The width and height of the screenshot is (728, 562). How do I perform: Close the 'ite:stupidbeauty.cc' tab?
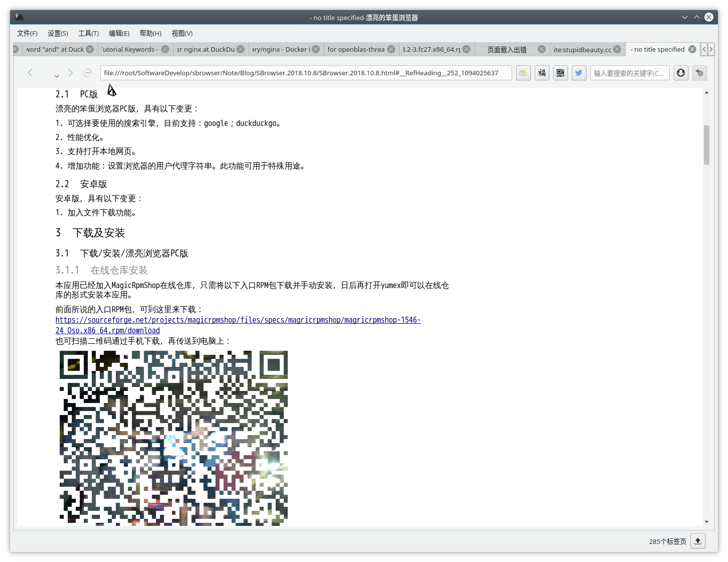coord(617,49)
